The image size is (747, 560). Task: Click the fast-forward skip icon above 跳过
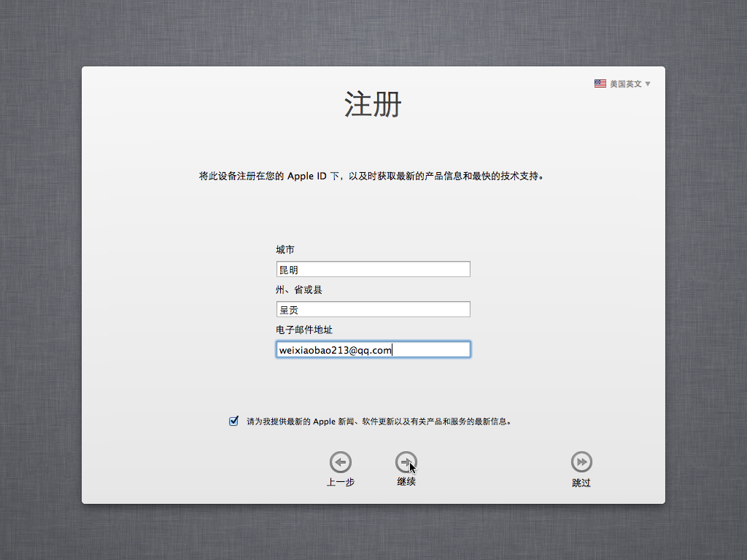pyautogui.click(x=581, y=462)
